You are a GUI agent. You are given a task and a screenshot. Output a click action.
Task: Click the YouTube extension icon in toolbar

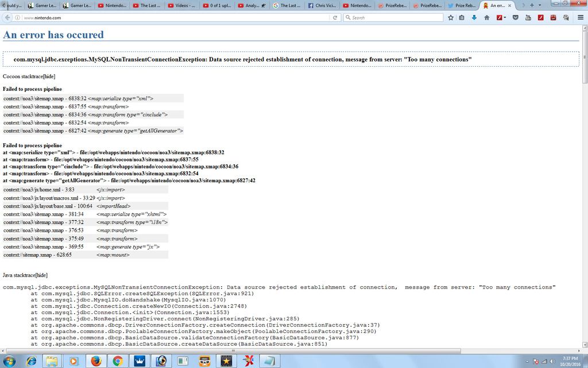[x=528, y=18]
